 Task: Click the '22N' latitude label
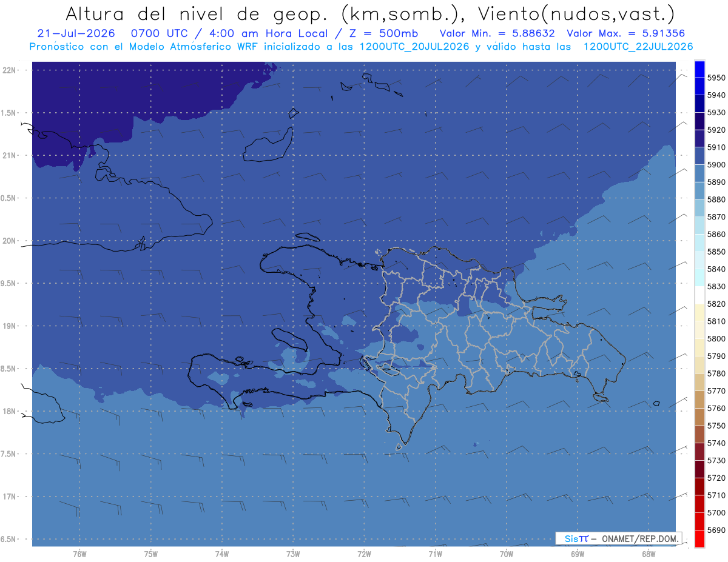coord(9,70)
